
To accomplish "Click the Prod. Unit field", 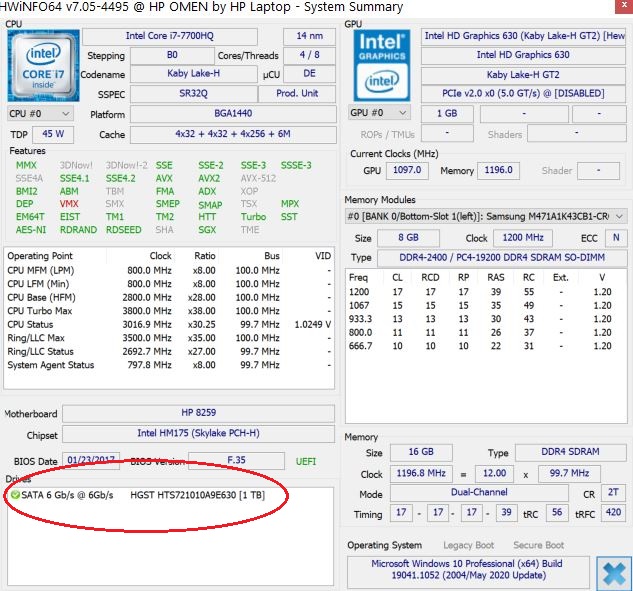I will click(297, 94).
